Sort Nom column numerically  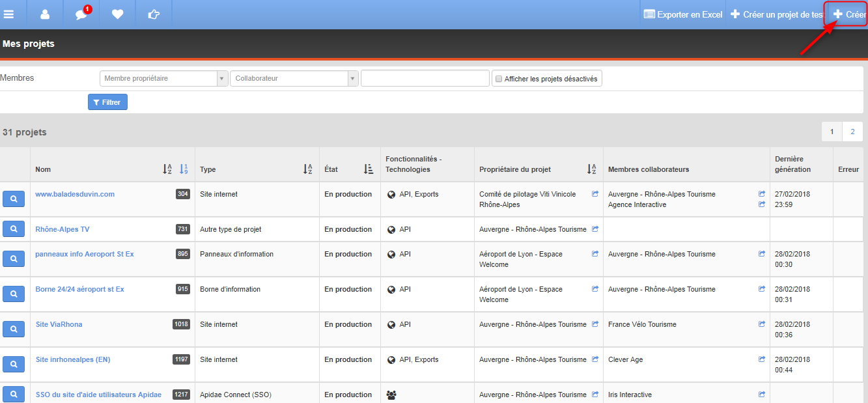[184, 169]
